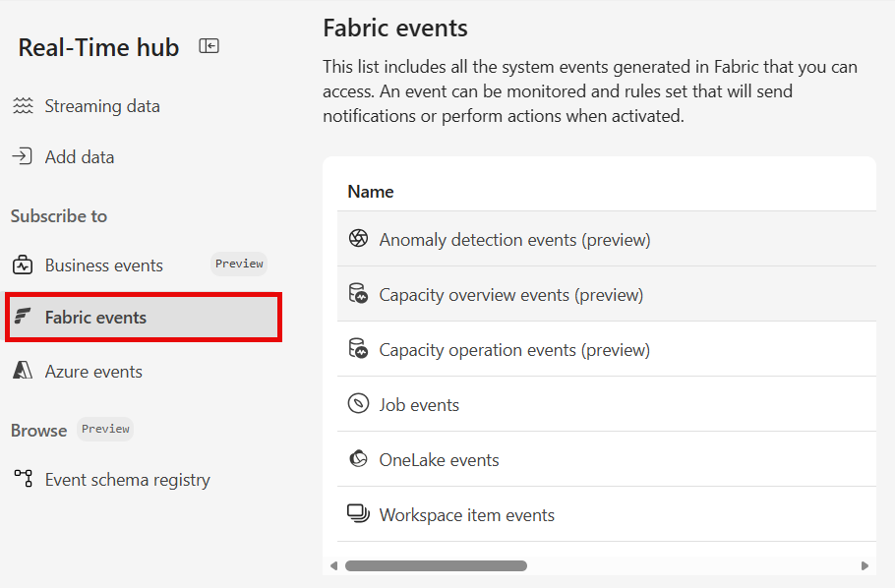This screenshot has width=895, height=588.
Task: Click the Capacity overview events icon
Action: (x=358, y=293)
